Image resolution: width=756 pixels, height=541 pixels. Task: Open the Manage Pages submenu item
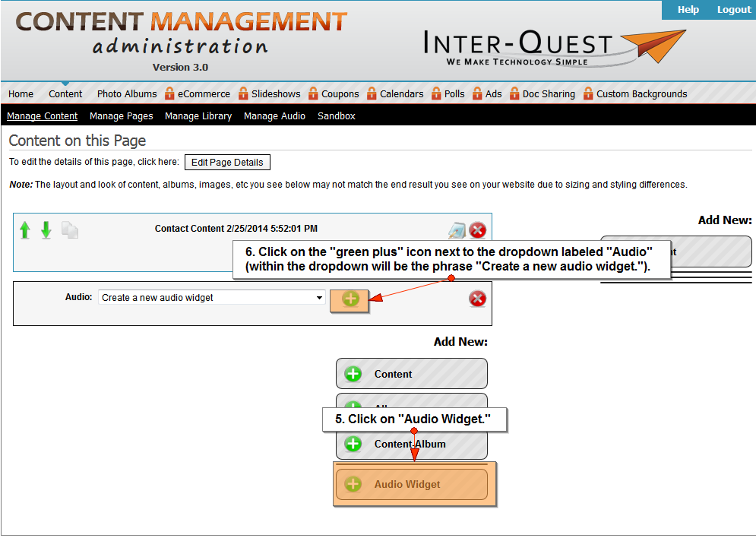coord(121,116)
